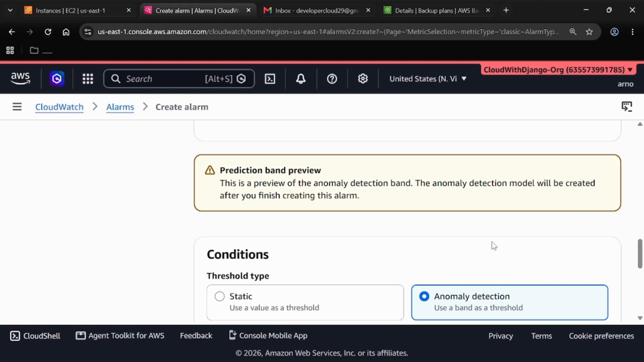Viewport: 644px width, 362px height.
Task: Open the help question mark menu
Action: [332, 79]
